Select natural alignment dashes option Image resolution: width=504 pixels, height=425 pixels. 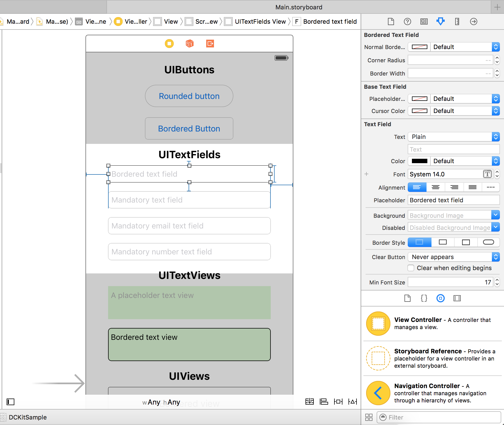491,187
